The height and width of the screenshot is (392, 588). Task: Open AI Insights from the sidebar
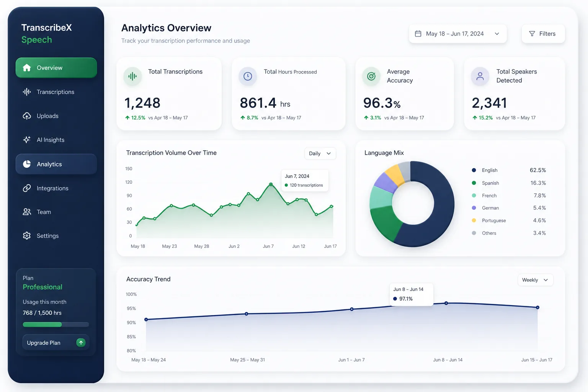click(56, 140)
